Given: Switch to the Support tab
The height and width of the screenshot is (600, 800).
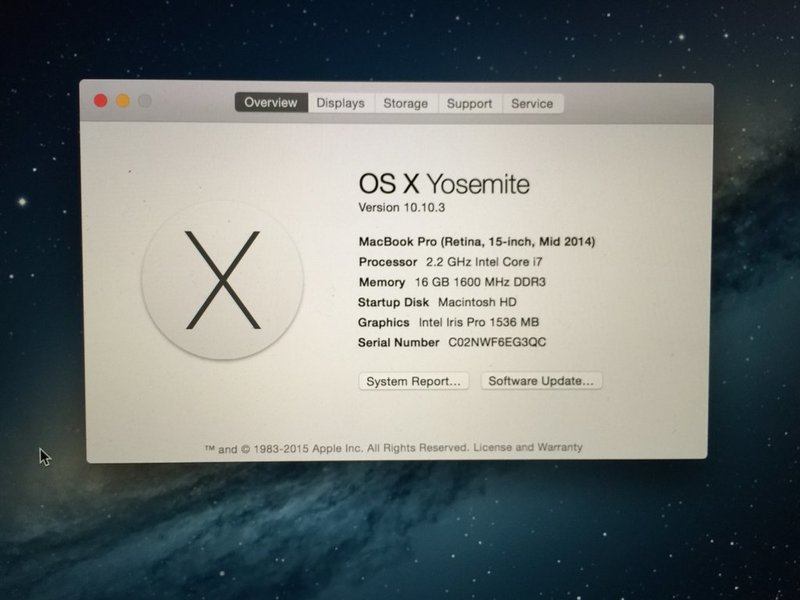Looking at the screenshot, I should [469, 104].
